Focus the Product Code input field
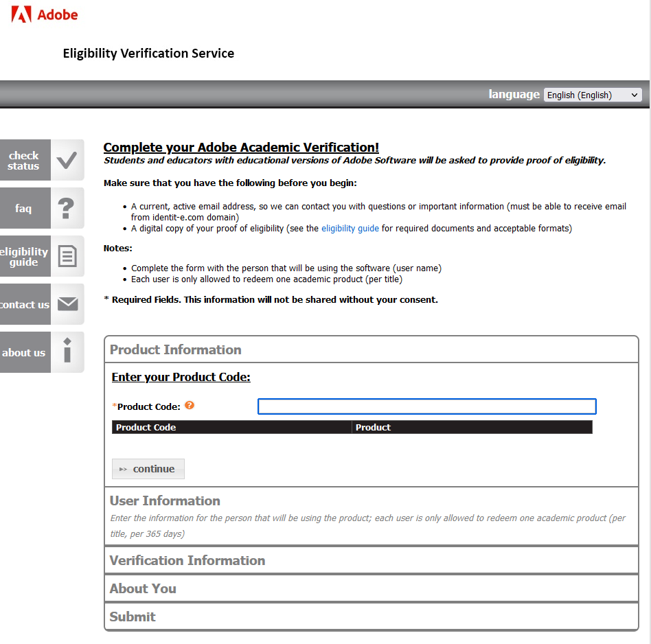Viewport: 651px width, 644px height. 427,406
